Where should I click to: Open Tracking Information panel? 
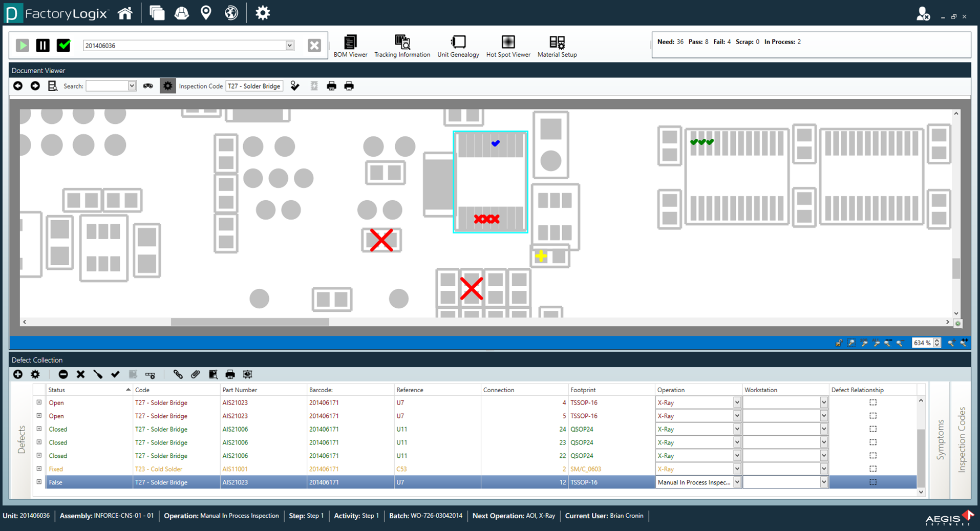pyautogui.click(x=402, y=46)
